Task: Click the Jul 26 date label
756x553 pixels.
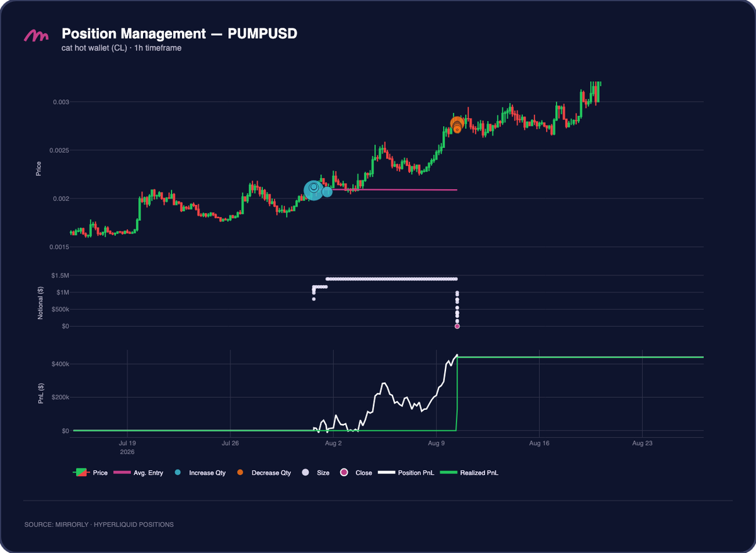Action: click(x=230, y=444)
